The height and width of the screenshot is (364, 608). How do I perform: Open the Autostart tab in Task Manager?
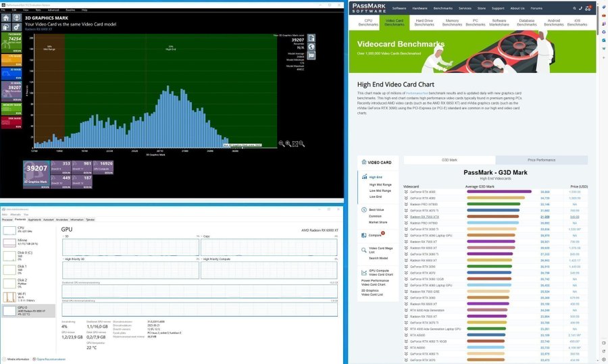pyautogui.click(x=48, y=219)
